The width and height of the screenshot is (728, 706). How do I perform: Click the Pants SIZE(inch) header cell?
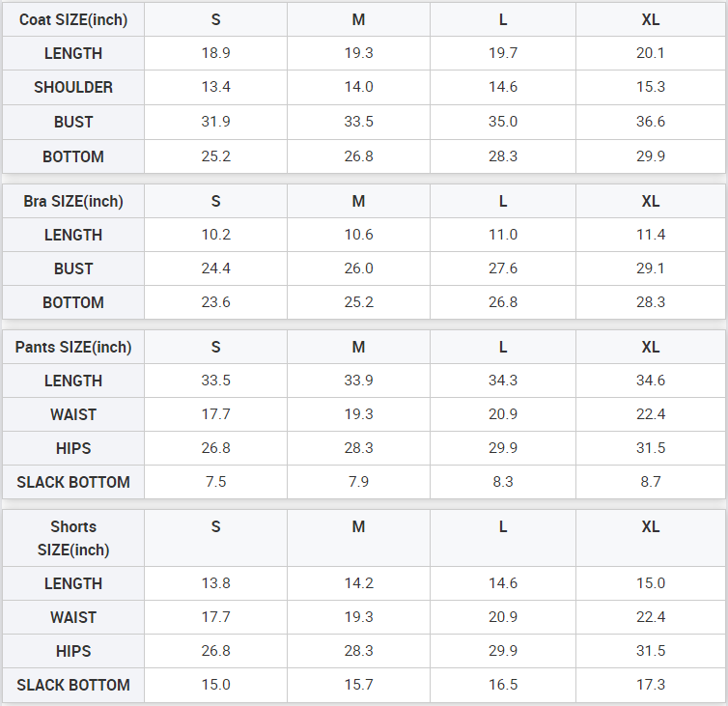coord(73,347)
